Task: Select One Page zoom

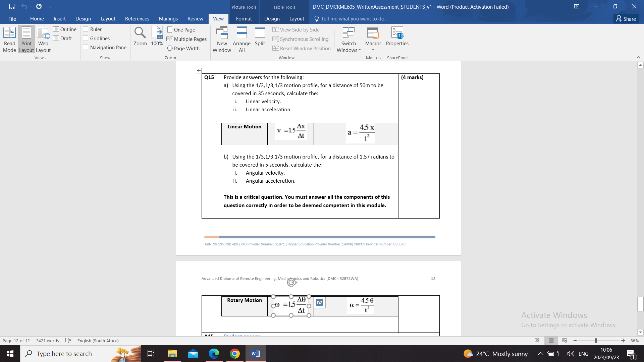Action: [181, 29]
